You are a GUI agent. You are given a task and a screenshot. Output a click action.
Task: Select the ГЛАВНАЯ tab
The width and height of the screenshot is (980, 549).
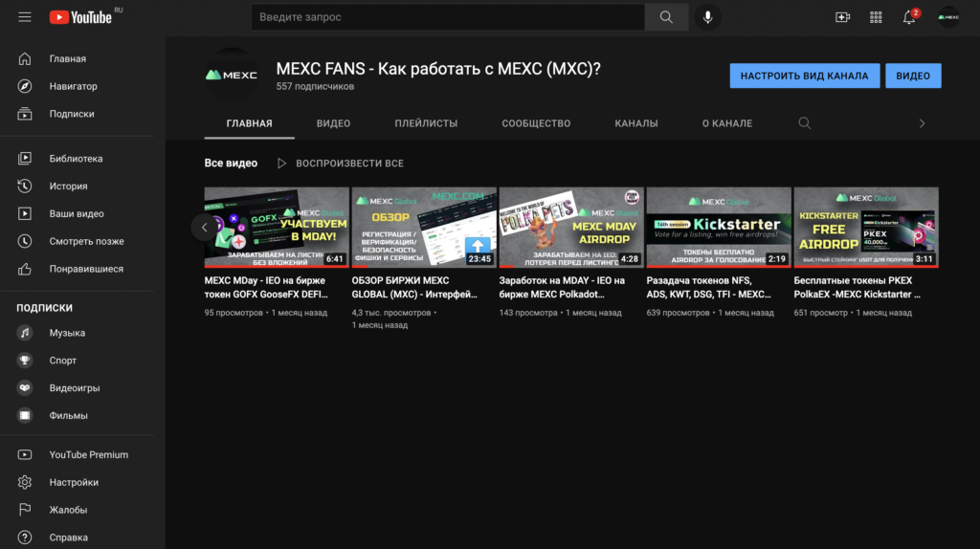(x=250, y=123)
